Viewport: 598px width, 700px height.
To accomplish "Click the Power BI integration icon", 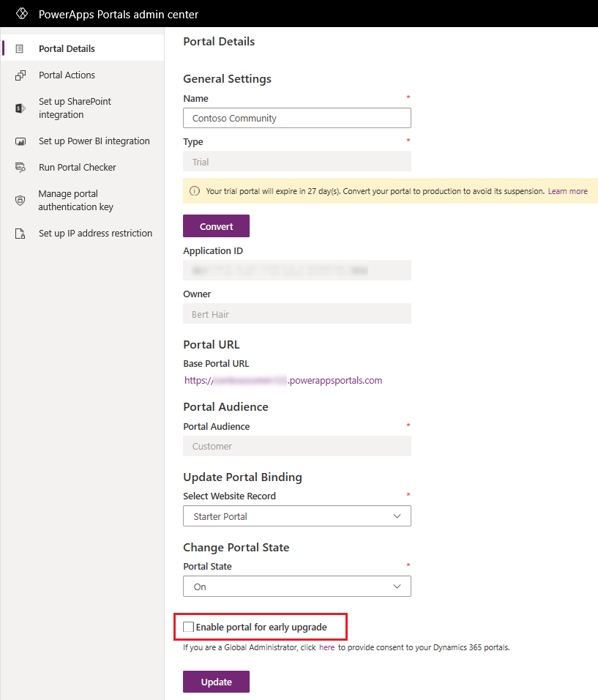I will [20, 141].
